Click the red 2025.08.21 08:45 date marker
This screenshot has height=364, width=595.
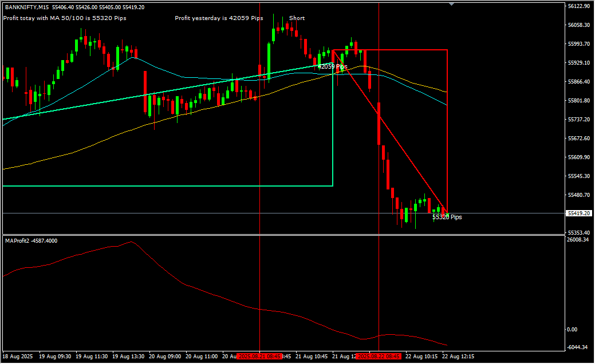click(x=259, y=357)
